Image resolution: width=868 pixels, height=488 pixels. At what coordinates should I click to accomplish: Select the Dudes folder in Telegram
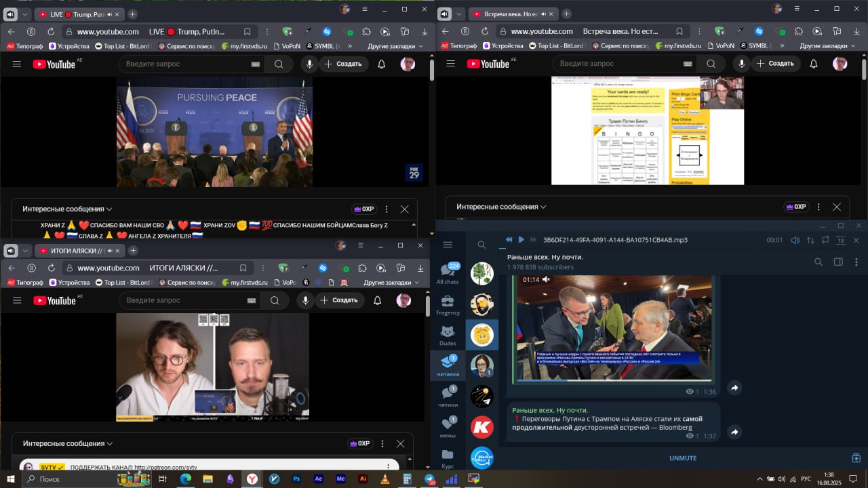(x=448, y=335)
